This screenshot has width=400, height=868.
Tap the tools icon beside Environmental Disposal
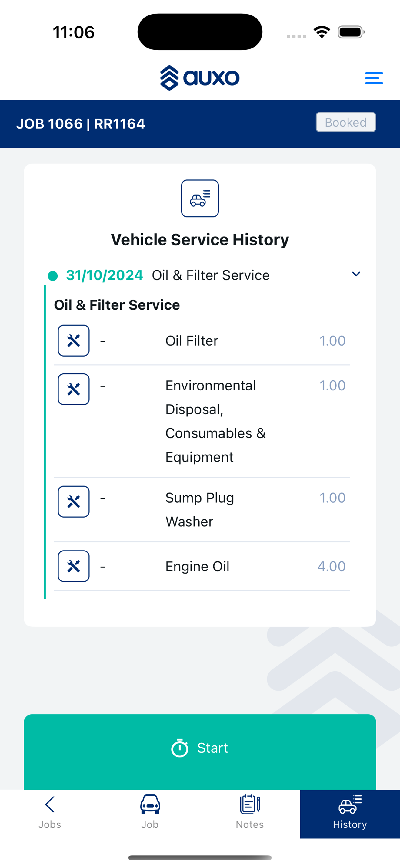pyautogui.click(x=74, y=389)
